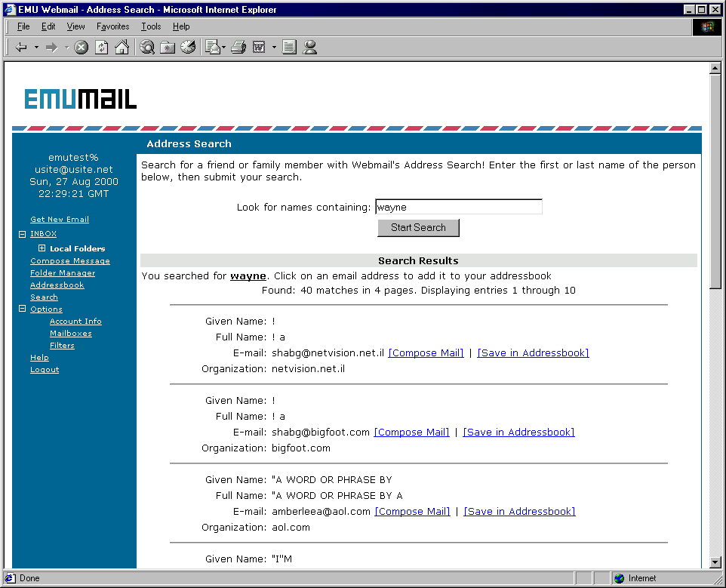Click the Print toolbar icon

point(238,48)
